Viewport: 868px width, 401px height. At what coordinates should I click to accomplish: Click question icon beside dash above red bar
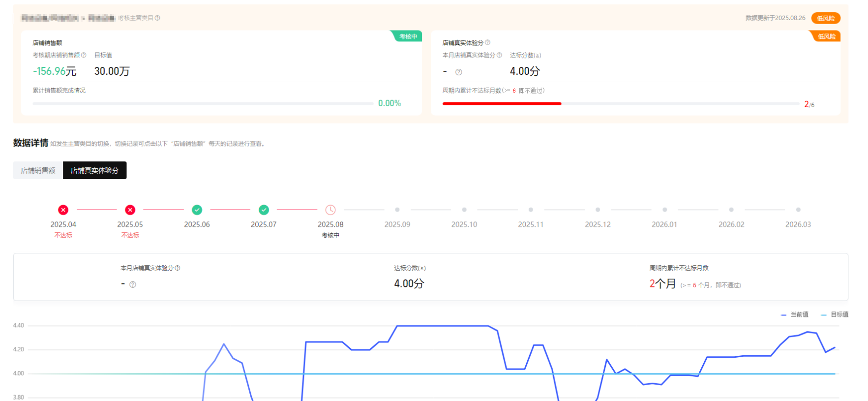[x=458, y=72]
